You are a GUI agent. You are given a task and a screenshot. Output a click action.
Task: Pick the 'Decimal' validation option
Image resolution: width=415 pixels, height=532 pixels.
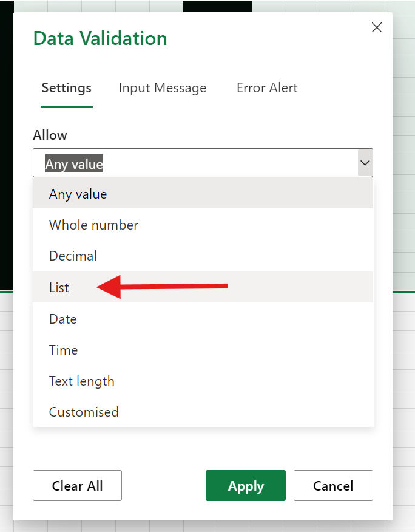point(203,256)
